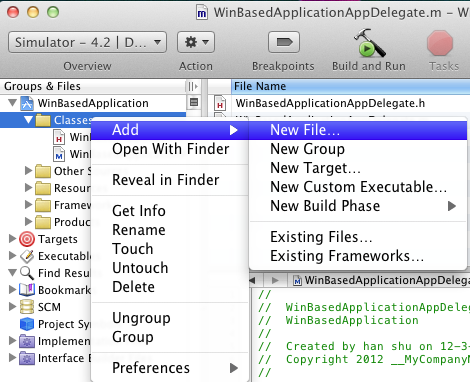Expand the Bookmarks group triangle

(x=12, y=289)
